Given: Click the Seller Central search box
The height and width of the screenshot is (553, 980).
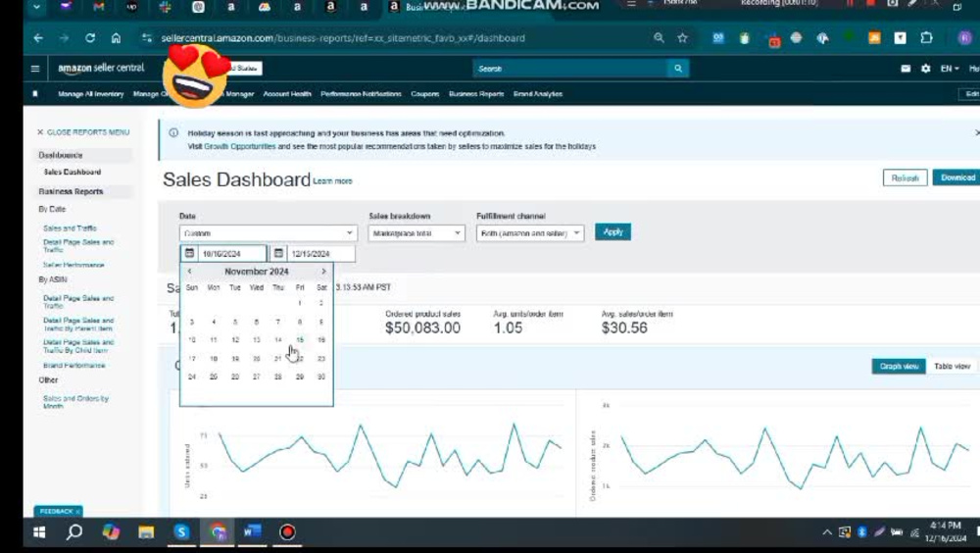Looking at the screenshot, I should (x=570, y=69).
